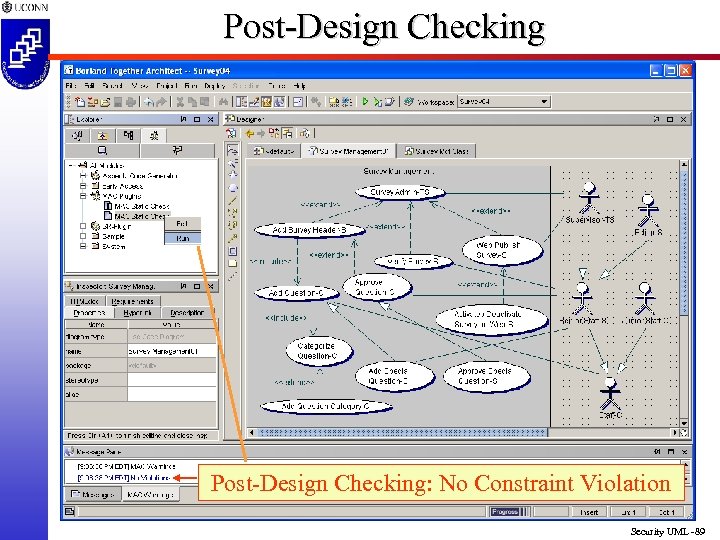Open the Explorer tab with yellow folder icon
Screen dimensions: 720x540
[103, 135]
